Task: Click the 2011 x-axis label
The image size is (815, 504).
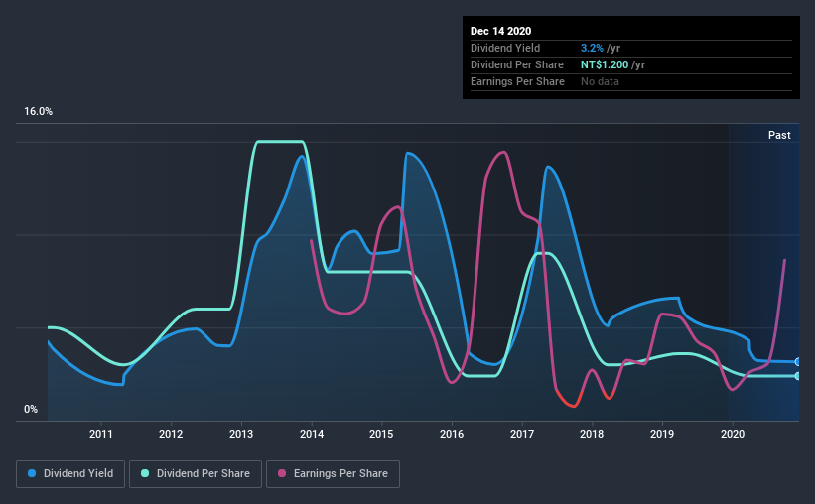Action: coord(101,434)
